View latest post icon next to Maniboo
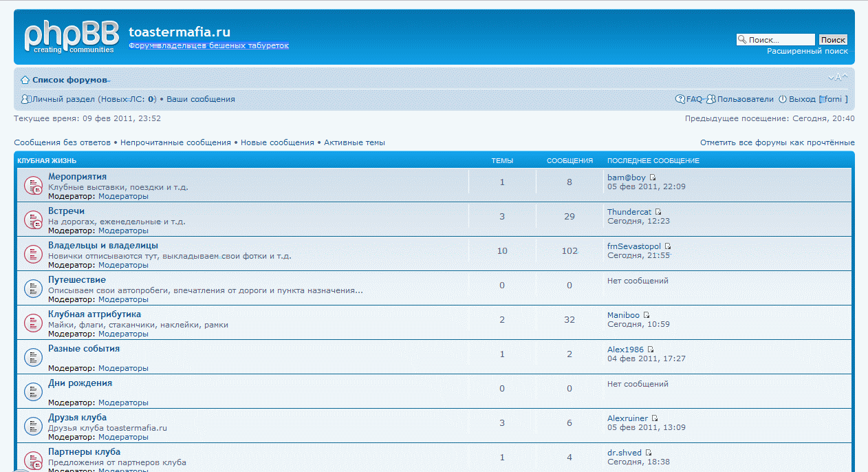 (x=647, y=315)
